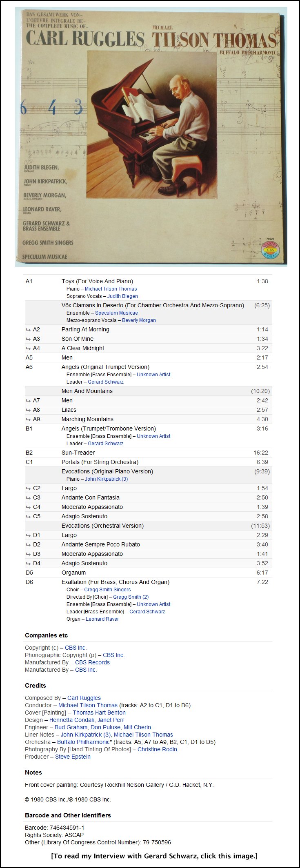This screenshot has width=300, height=868.
Task: Open Thomas Hart Benton cover painting link
Action: (x=98, y=713)
